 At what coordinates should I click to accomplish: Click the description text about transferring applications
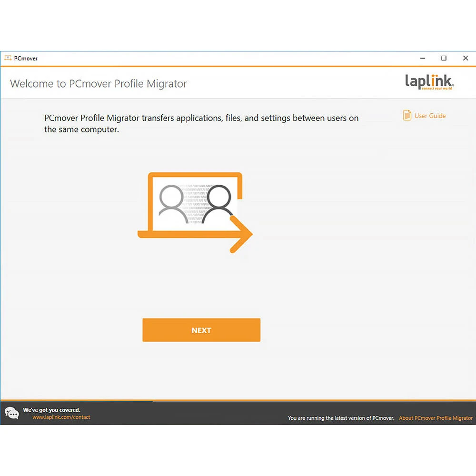pos(201,123)
